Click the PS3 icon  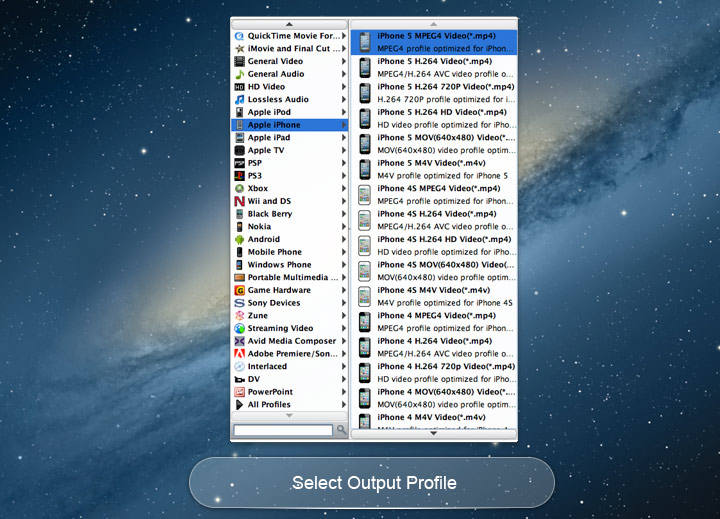pos(239,175)
